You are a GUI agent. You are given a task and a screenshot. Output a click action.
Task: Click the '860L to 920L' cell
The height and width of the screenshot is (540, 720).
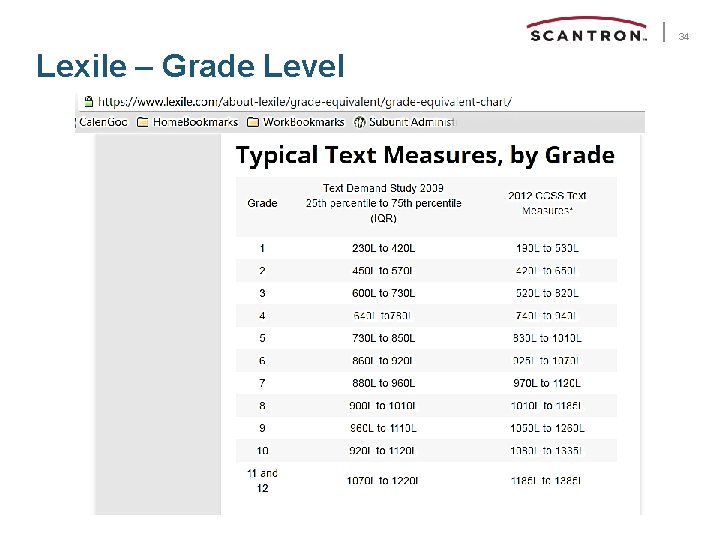pyautogui.click(x=382, y=361)
